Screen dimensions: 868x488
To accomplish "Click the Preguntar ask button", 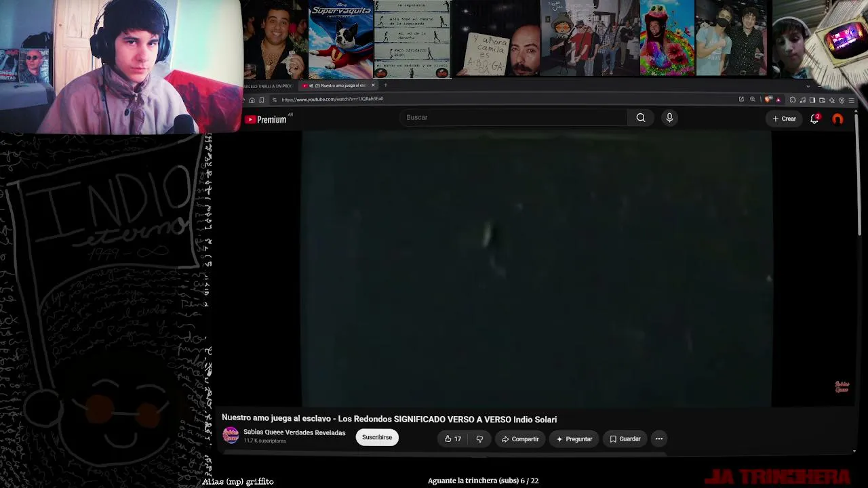I will point(574,439).
